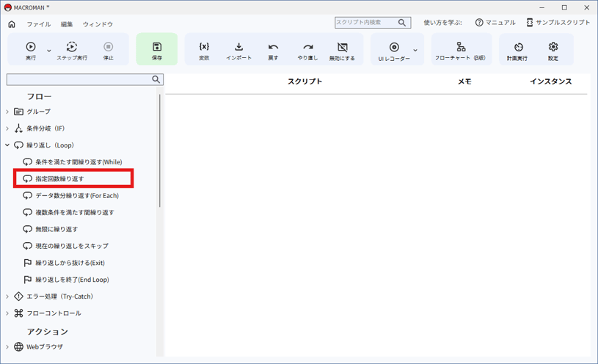Open the サンプルスクリプト link
Viewport: 598px width, 364px height.
(558, 23)
